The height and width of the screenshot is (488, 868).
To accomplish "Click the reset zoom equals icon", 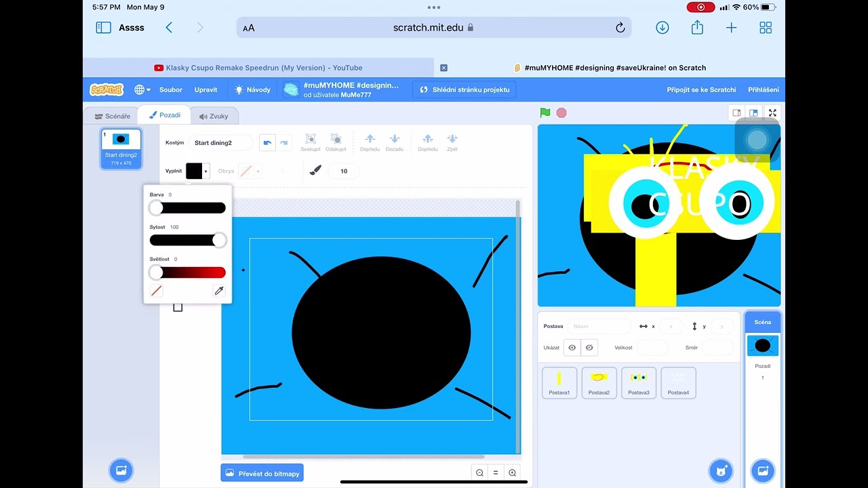I will [x=496, y=473].
